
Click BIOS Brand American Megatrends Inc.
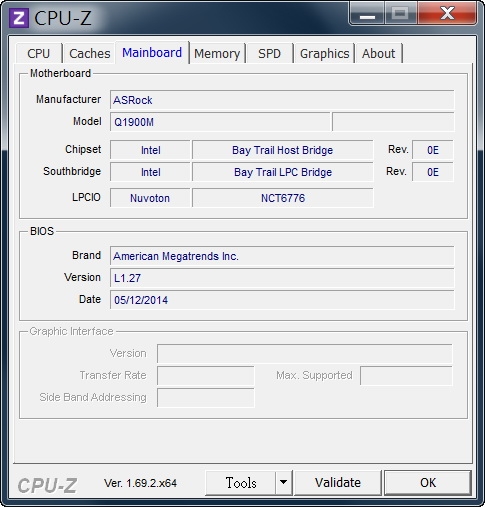point(282,256)
